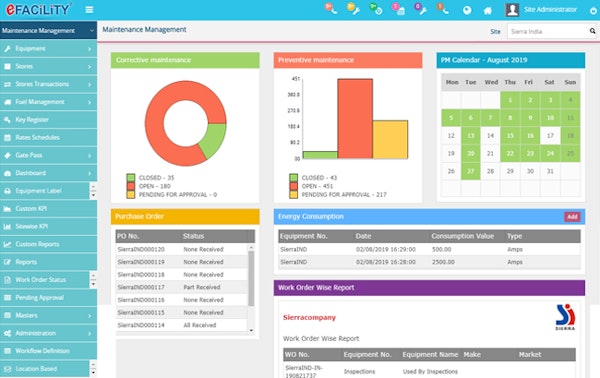The image size is (600, 378).
Task: Open the Maintenance Management module dropdown
Action: 48,31
